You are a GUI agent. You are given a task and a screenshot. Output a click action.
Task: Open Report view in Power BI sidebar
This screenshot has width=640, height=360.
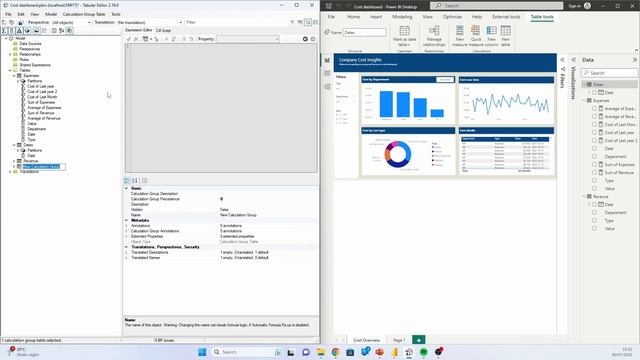[x=327, y=60]
